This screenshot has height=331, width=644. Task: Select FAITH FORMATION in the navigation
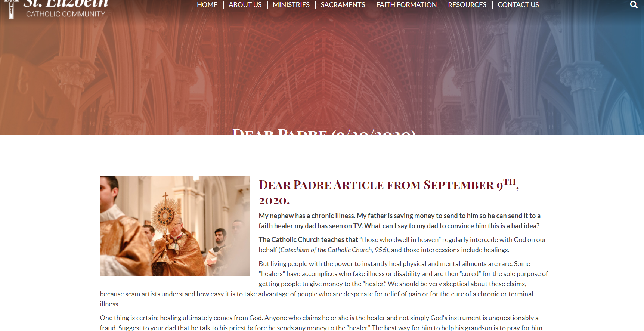click(x=406, y=5)
